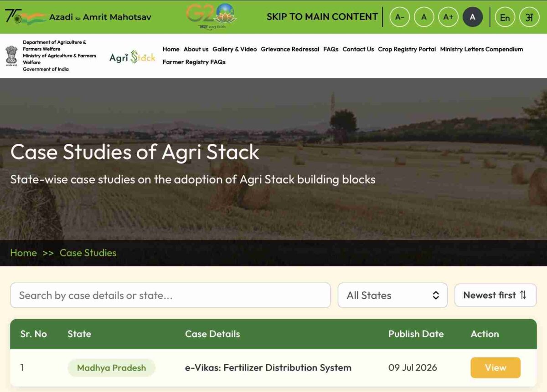The height and width of the screenshot is (392, 547).
Task: Open Crop Registry Portal link
Action: pos(407,49)
